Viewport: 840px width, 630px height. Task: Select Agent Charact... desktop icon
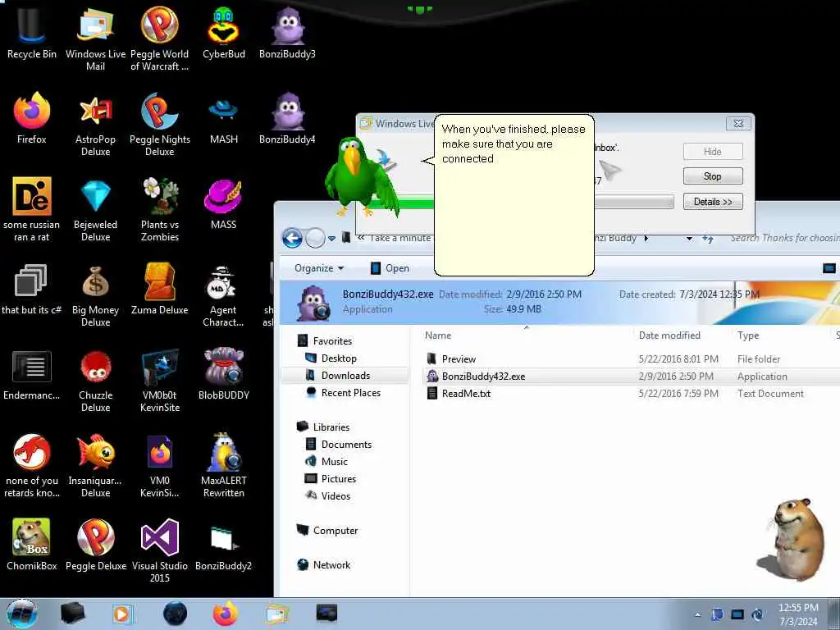tap(223, 294)
